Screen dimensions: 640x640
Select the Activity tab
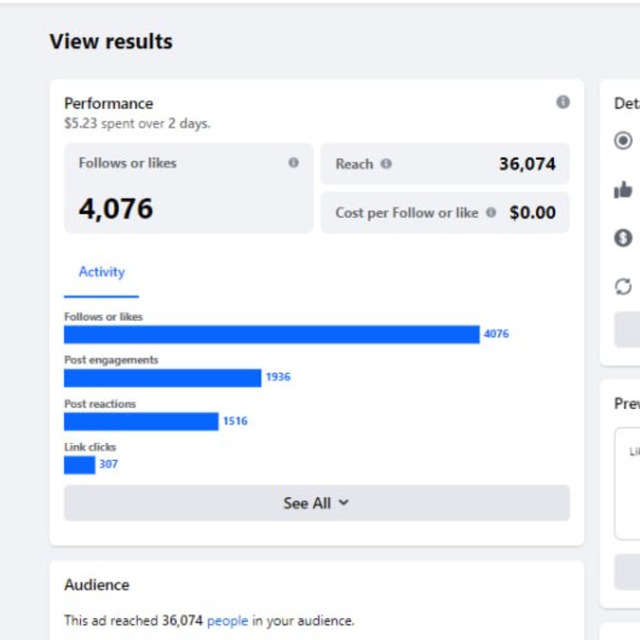(102, 272)
